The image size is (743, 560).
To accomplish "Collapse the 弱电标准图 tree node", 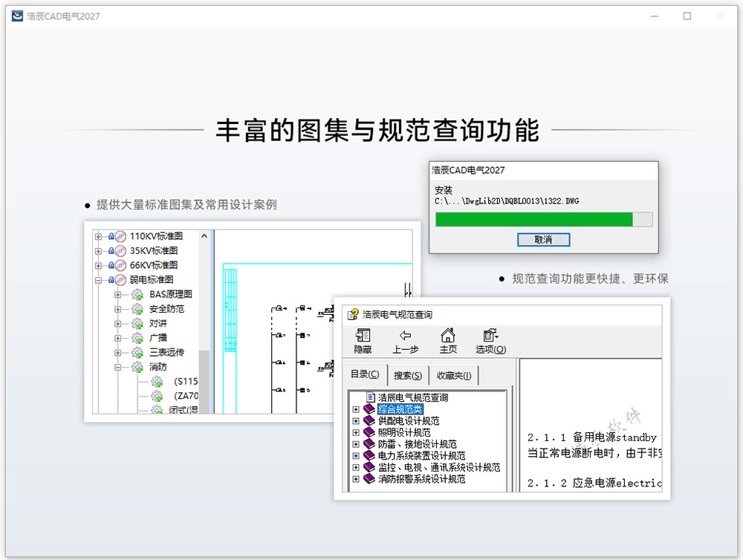I will pos(98,280).
